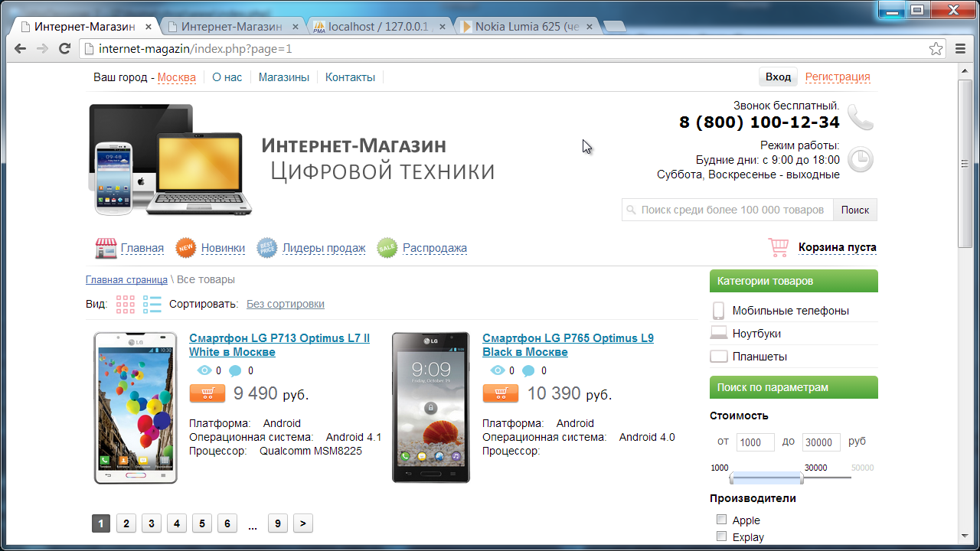The height and width of the screenshot is (551, 980).
Task: Click the tablet category icon
Action: click(x=718, y=357)
